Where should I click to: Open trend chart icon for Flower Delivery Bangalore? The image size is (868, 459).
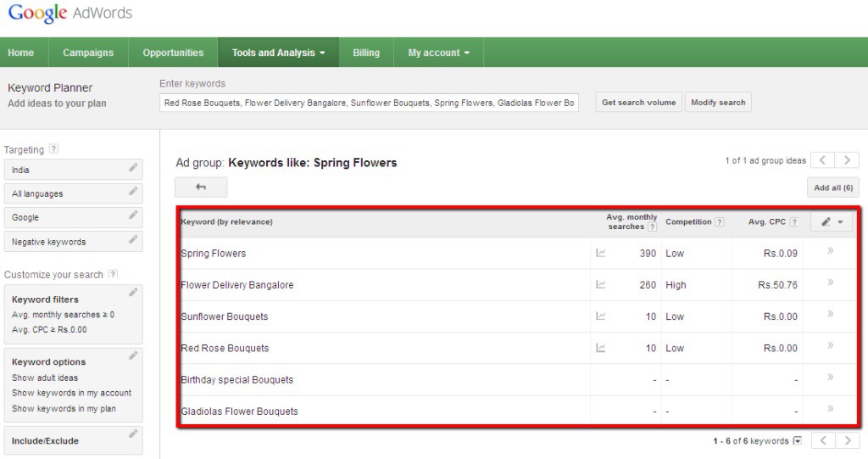601,285
